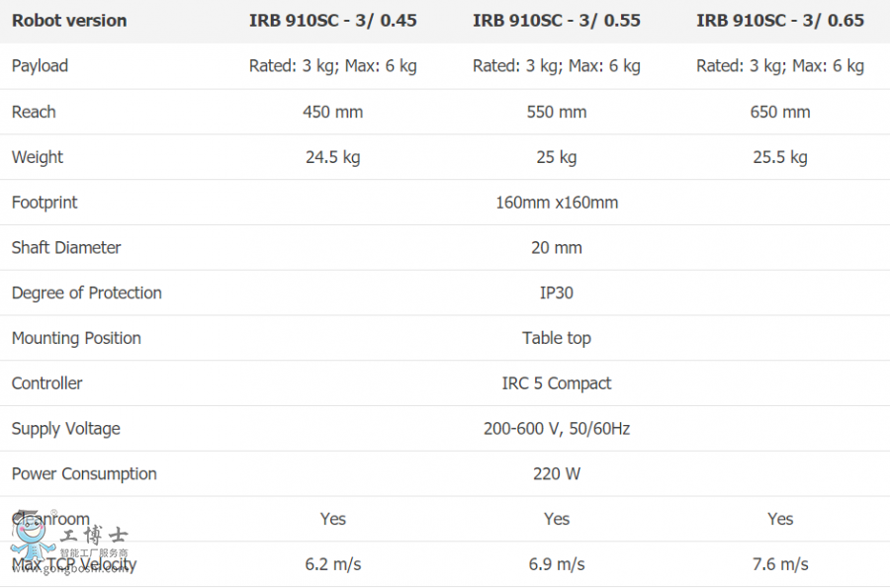Click the 550 mm reach value
Screen dimensions: 890x588
click(x=556, y=112)
